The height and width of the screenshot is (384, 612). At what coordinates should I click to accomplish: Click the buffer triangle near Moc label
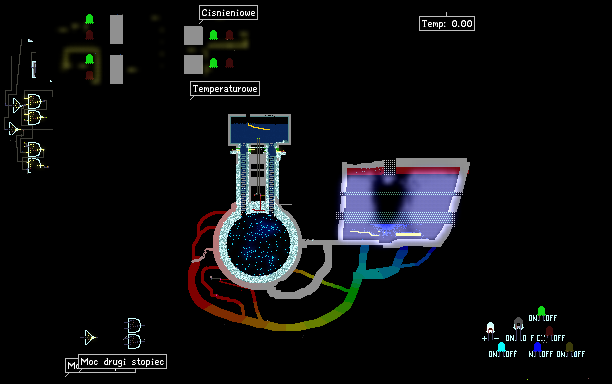point(89,337)
